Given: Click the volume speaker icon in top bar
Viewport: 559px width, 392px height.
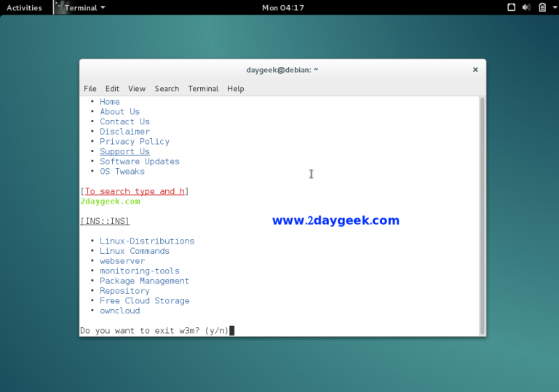Looking at the screenshot, I should click(x=526, y=7).
